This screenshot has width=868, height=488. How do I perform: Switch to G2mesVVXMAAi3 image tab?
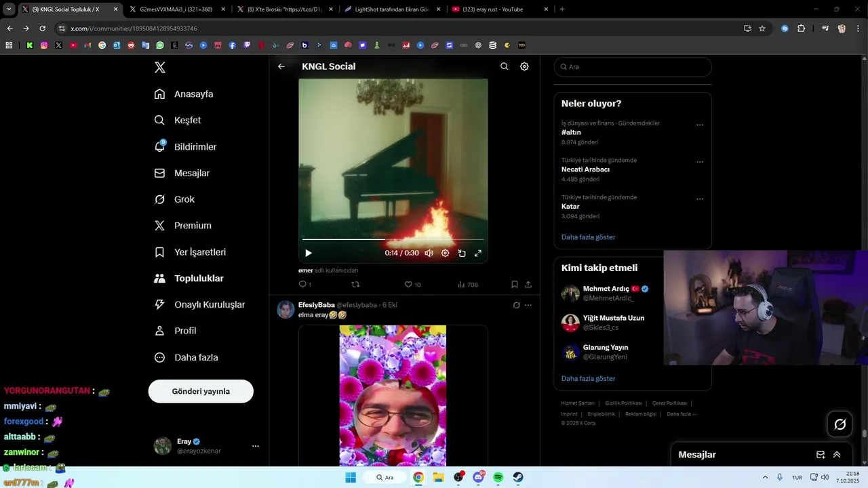coord(175,9)
